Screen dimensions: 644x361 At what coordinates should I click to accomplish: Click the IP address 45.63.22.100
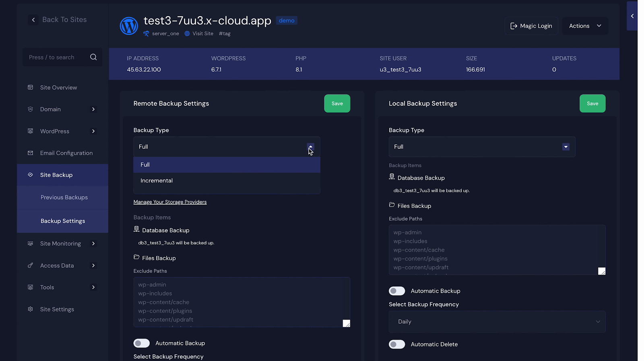[144, 70]
